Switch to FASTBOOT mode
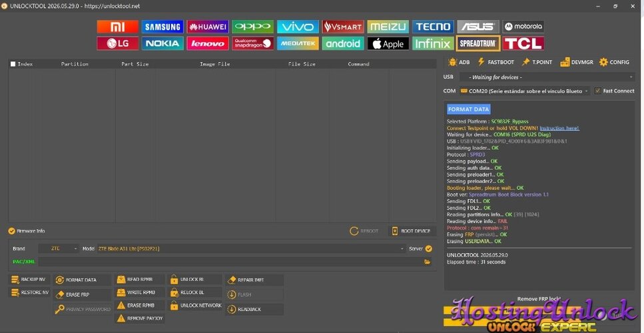 click(495, 62)
